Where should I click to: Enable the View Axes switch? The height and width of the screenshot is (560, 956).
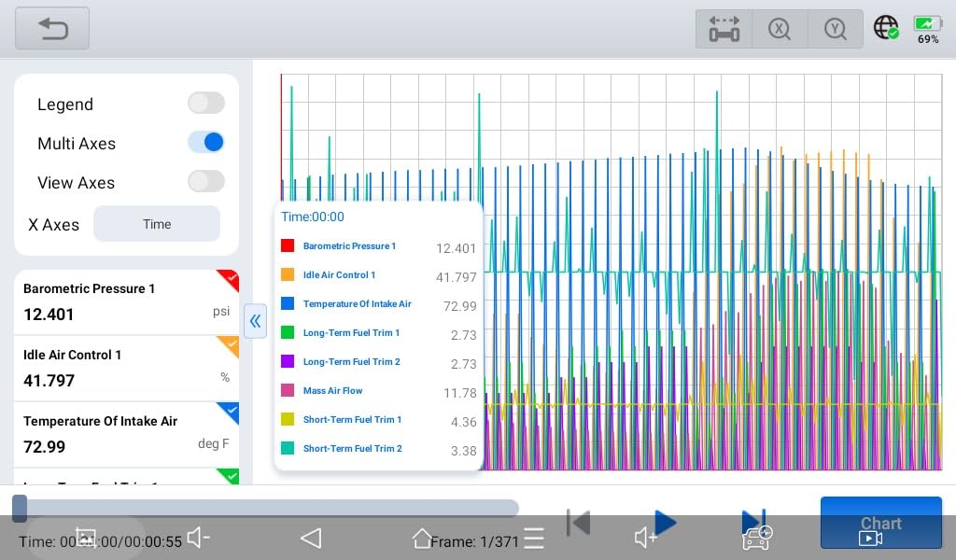[205, 182]
